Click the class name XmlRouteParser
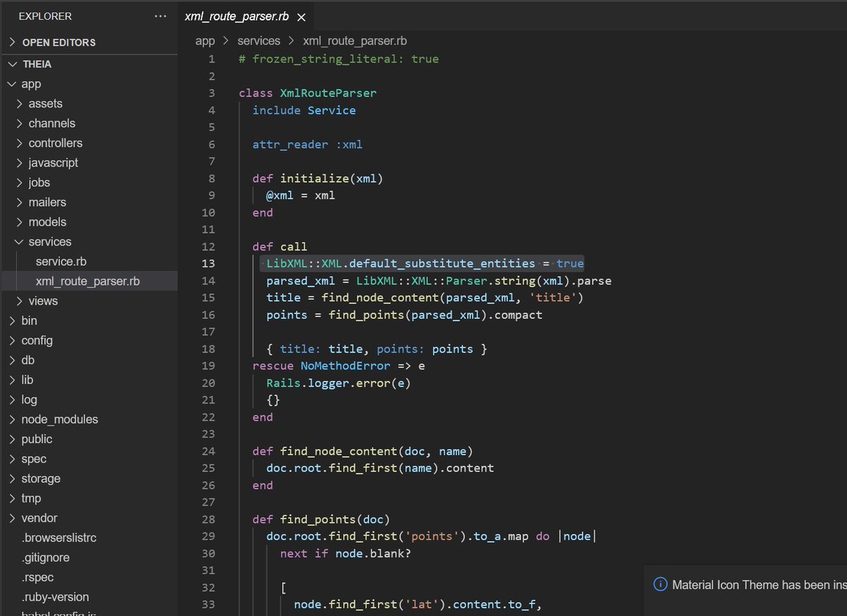This screenshot has width=847, height=616. pyautogui.click(x=328, y=93)
